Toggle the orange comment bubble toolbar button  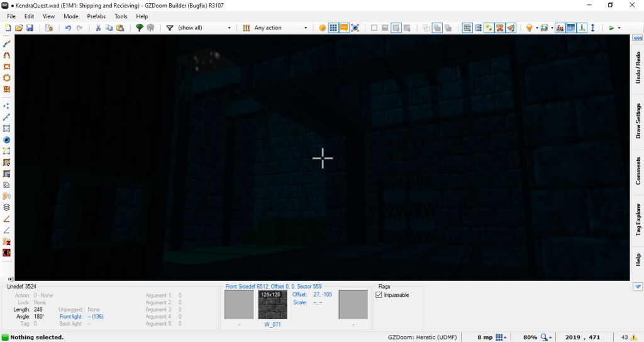tap(344, 28)
